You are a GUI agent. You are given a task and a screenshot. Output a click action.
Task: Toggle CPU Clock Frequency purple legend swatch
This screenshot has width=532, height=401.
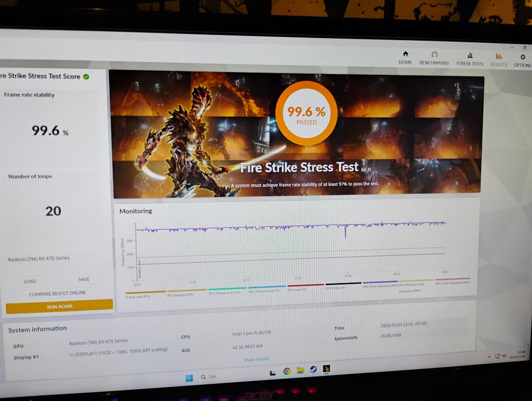pos(380,282)
